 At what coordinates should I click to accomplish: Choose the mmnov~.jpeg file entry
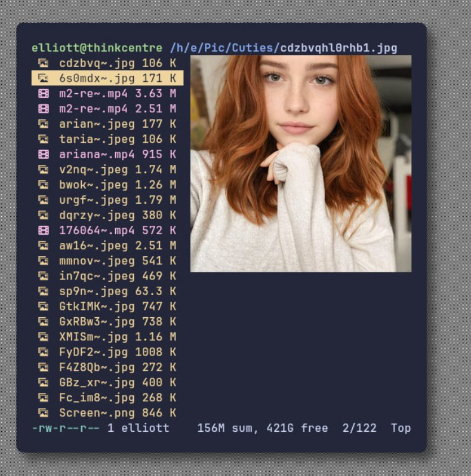coord(107,261)
